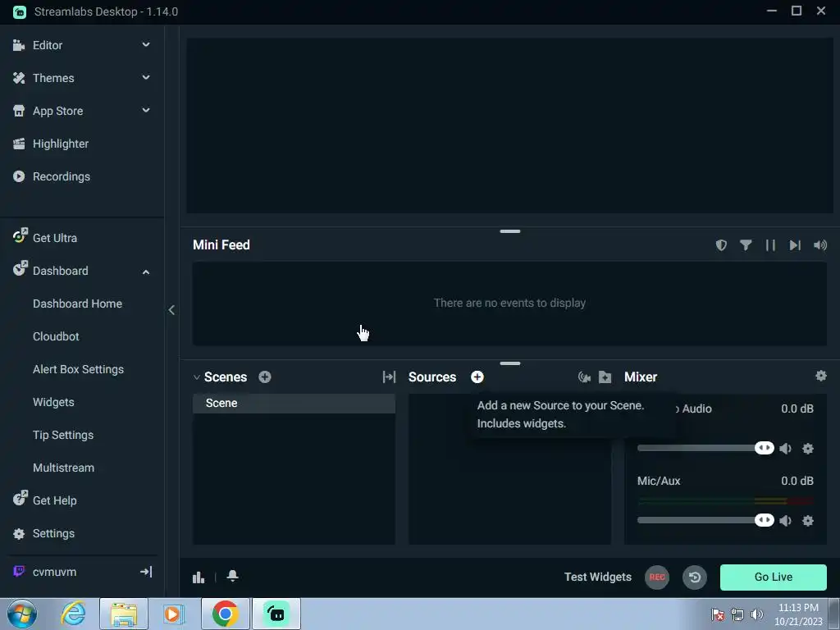
Task: Open Mini Feed filter funnel icon
Action: pos(746,244)
